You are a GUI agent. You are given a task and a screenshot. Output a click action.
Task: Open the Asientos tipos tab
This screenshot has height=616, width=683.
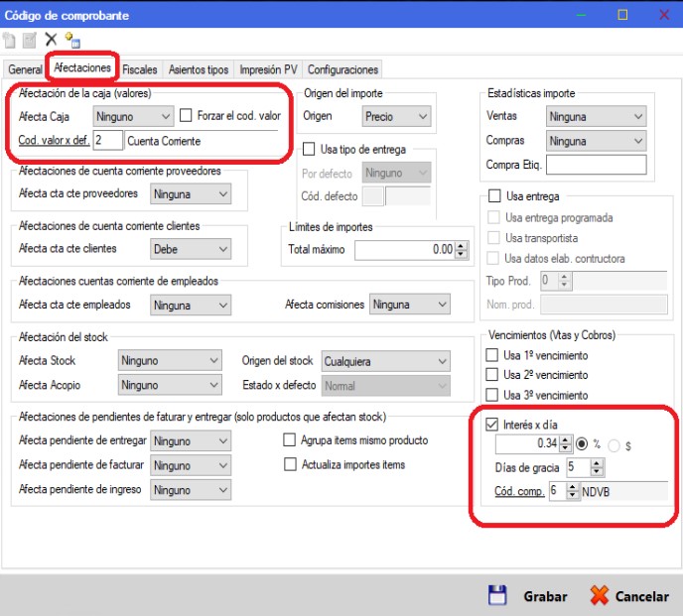(x=199, y=69)
